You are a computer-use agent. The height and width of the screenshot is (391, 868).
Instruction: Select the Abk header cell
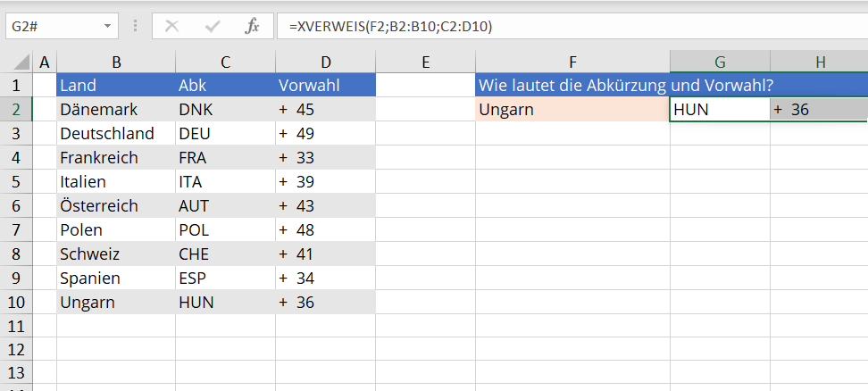click(225, 85)
